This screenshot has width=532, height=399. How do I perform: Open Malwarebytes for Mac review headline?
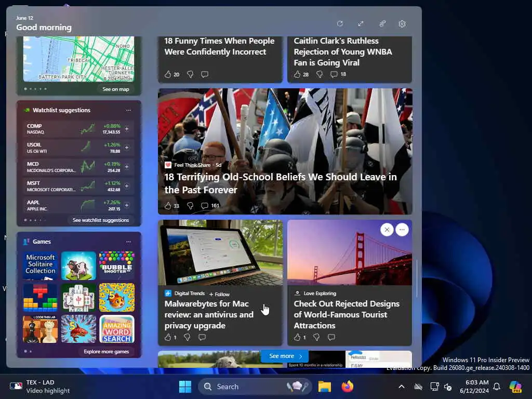[209, 314]
